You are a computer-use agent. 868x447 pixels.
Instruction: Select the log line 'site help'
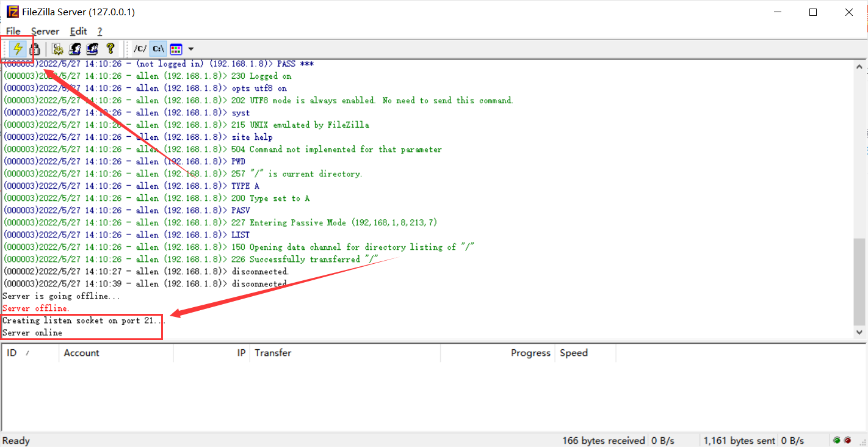click(138, 137)
